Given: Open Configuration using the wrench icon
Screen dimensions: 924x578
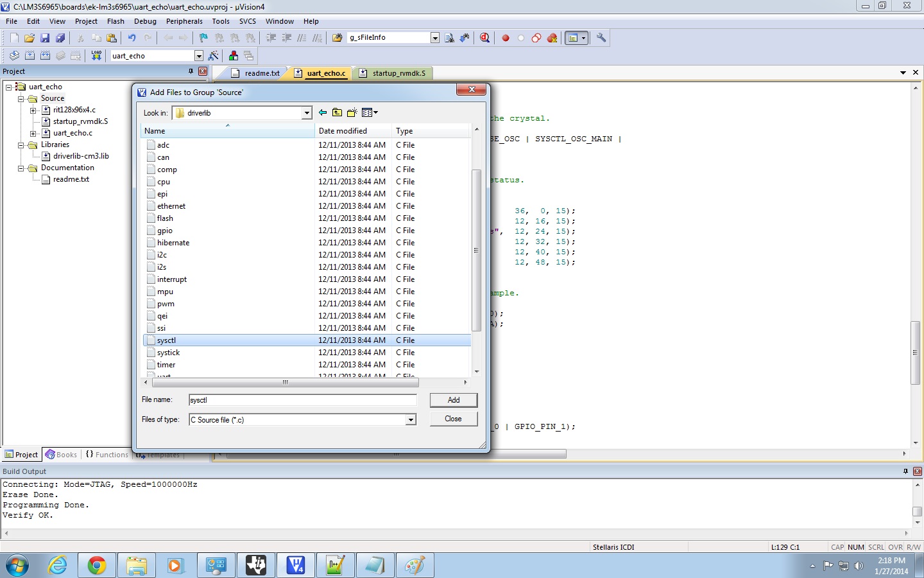Looking at the screenshot, I should [x=601, y=38].
